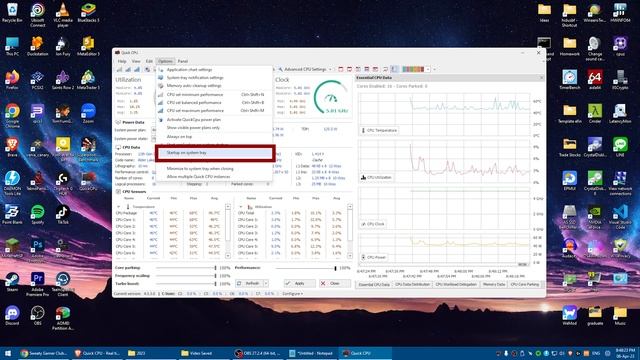The image size is (640, 360).
Task: Toggle Show visible power plans only
Action: point(214,128)
